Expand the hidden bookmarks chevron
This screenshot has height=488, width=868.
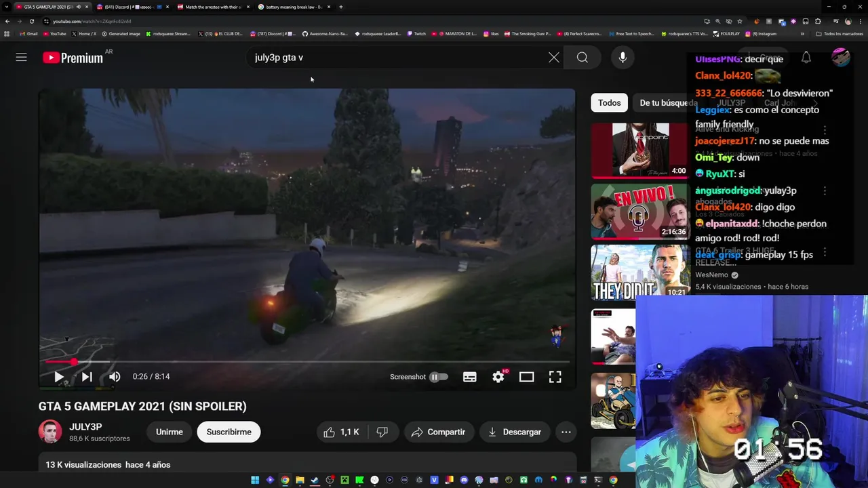point(802,33)
